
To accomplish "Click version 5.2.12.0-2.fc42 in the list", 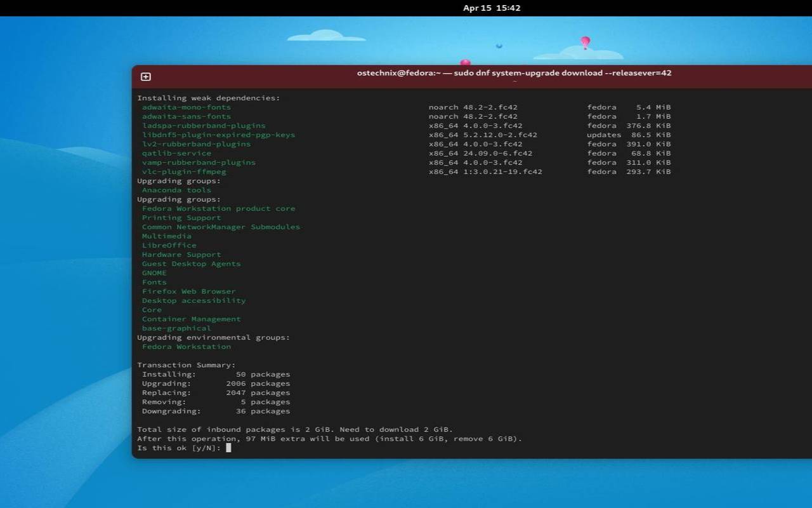I will [500, 135].
